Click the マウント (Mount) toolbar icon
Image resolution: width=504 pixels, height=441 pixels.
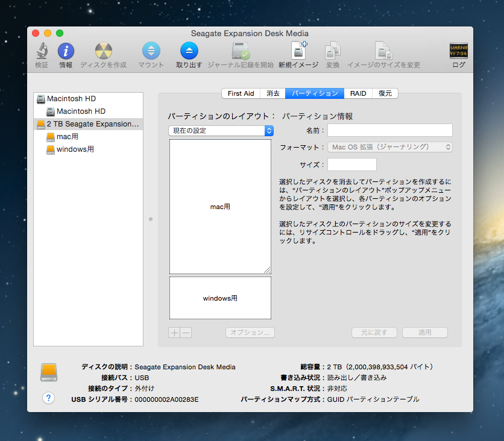(x=151, y=51)
